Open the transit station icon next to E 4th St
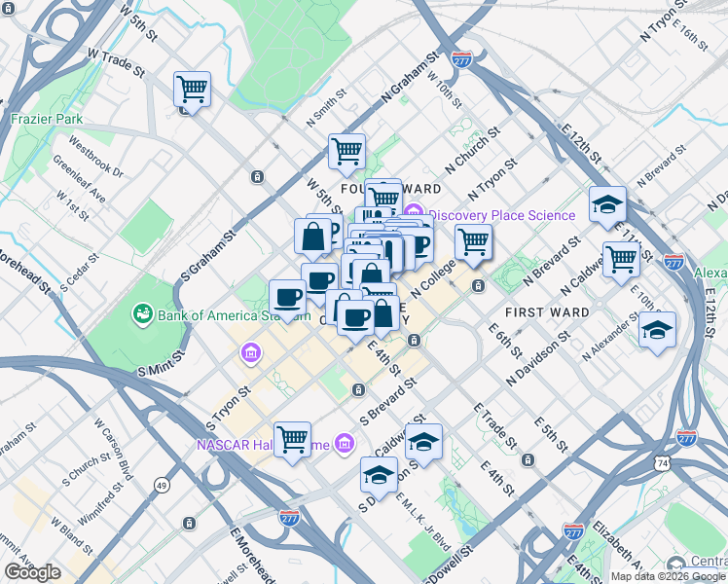 pos(414,341)
